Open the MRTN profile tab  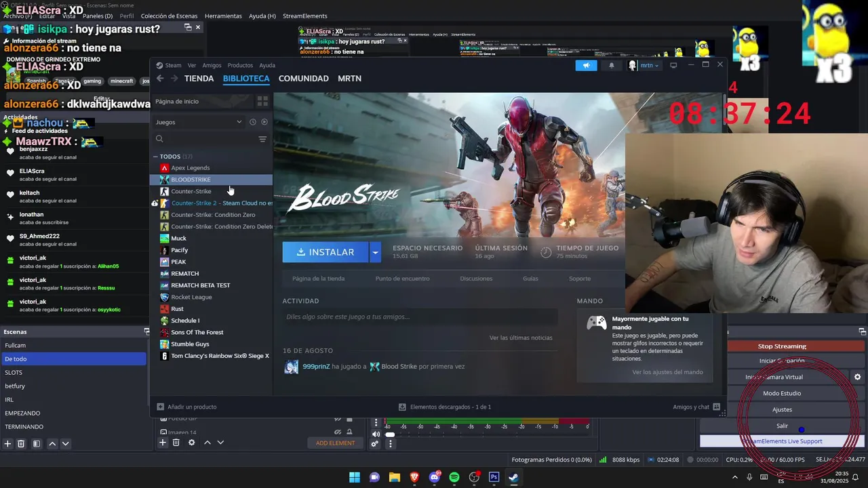(349, 79)
